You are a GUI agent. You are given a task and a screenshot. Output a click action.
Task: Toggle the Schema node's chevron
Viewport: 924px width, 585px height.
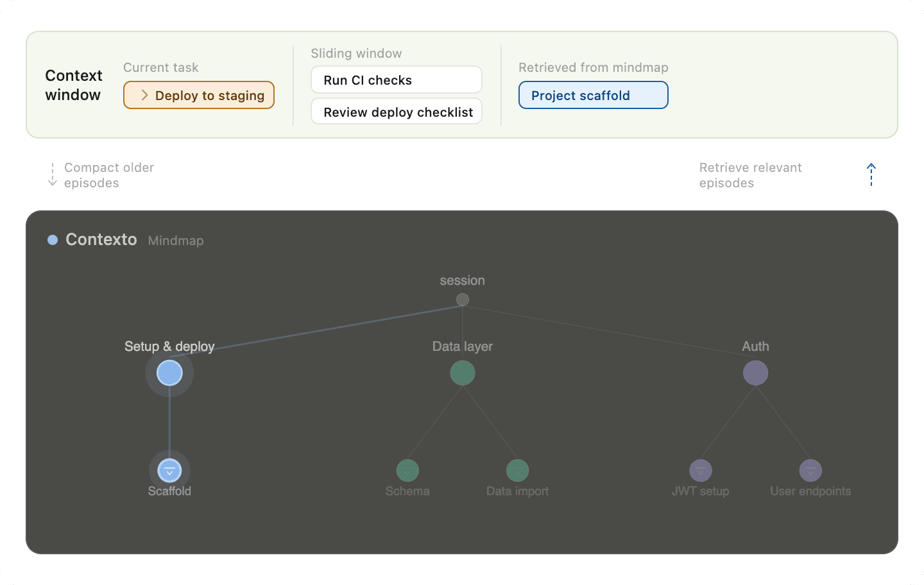tap(408, 470)
